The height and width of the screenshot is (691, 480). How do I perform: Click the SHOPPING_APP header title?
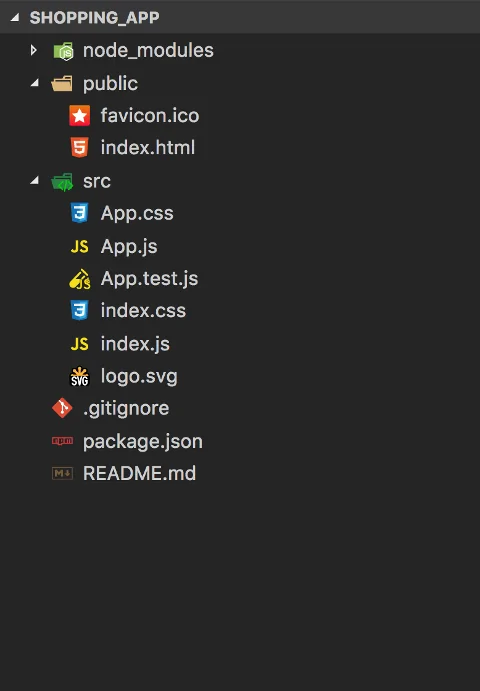[x=94, y=18]
